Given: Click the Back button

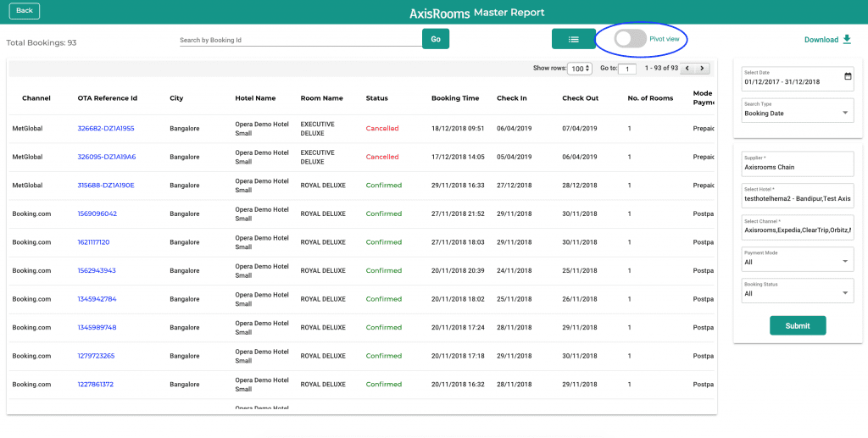Looking at the screenshot, I should (x=25, y=10).
